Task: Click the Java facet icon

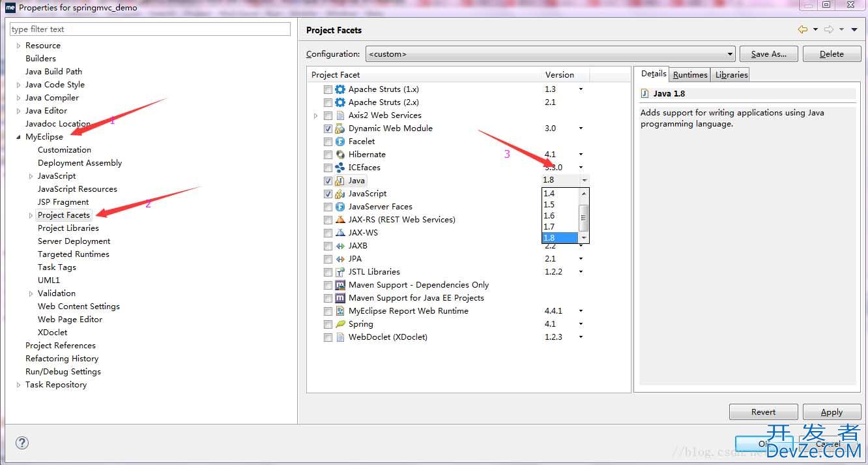Action: [340, 181]
